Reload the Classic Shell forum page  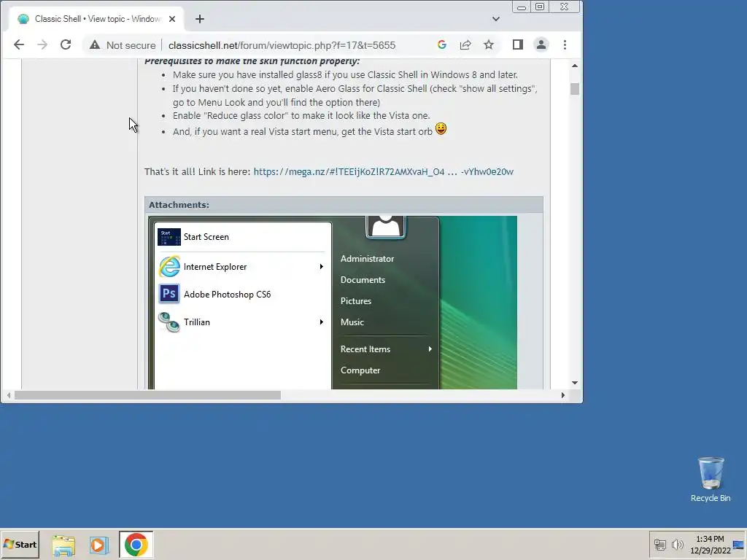click(x=66, y=44)
